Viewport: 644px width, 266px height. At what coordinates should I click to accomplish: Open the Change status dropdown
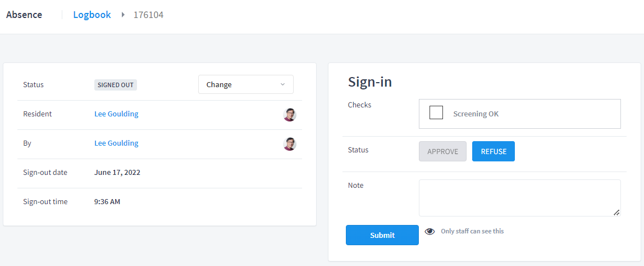tap(245, 84)
